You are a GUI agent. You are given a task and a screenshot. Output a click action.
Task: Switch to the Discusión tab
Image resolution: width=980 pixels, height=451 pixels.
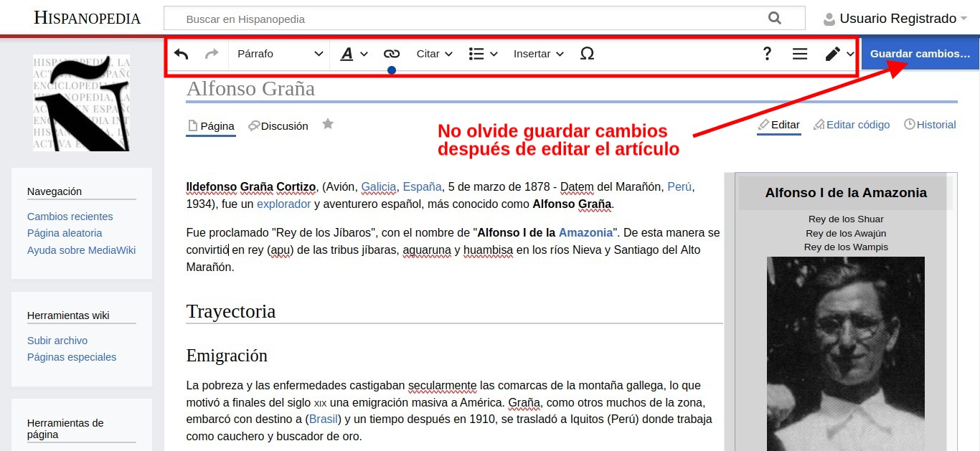point(280,125)
